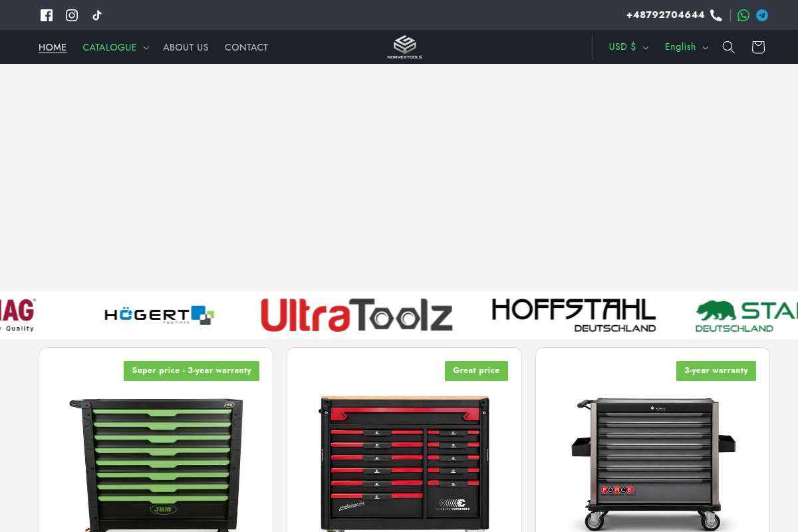Open the Instagram profile icon
The image size is (798, 532).
[72, 15]
